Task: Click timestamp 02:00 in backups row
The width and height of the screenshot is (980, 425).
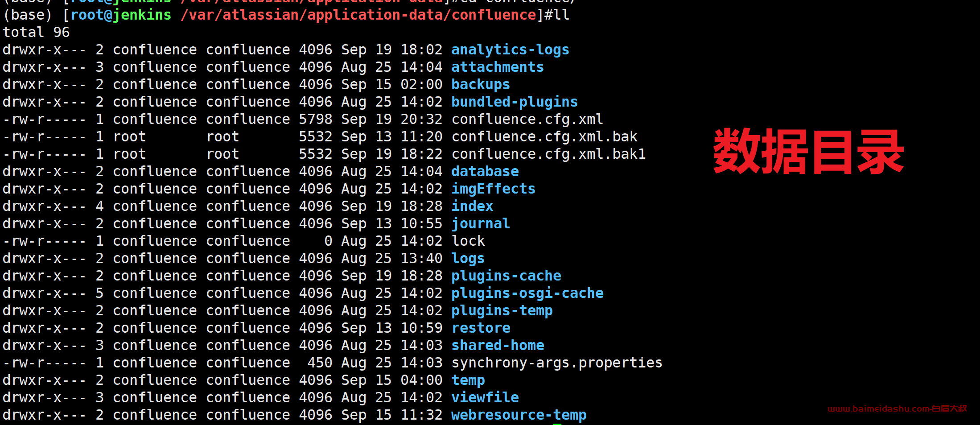Action: coord(421,85)
